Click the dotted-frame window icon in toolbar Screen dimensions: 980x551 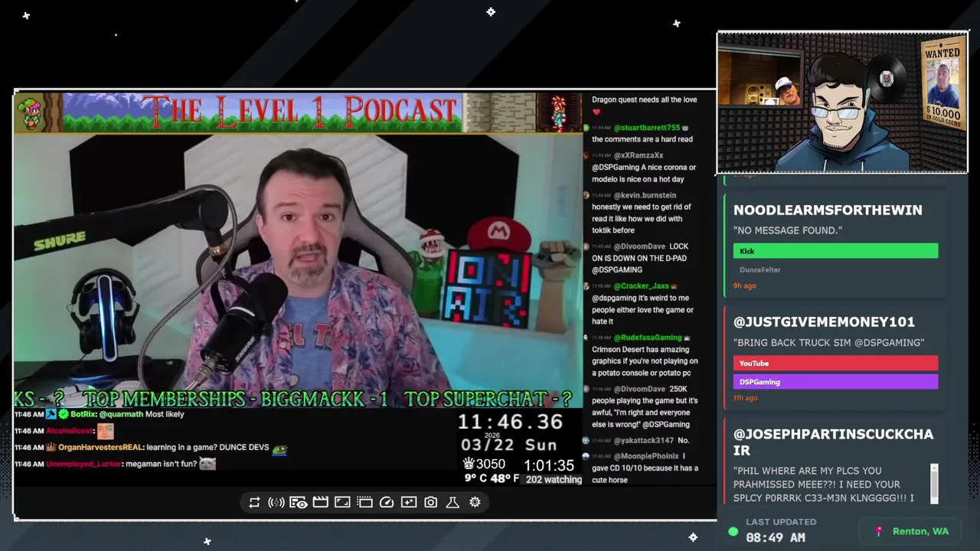(x=364, y=502)
